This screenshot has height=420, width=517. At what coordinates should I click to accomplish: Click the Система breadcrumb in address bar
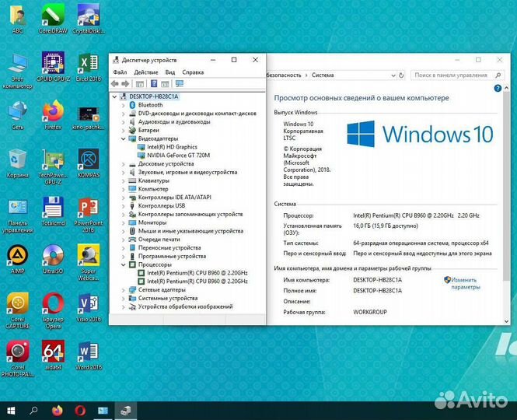pyautogui.click(x=323, y=75)
